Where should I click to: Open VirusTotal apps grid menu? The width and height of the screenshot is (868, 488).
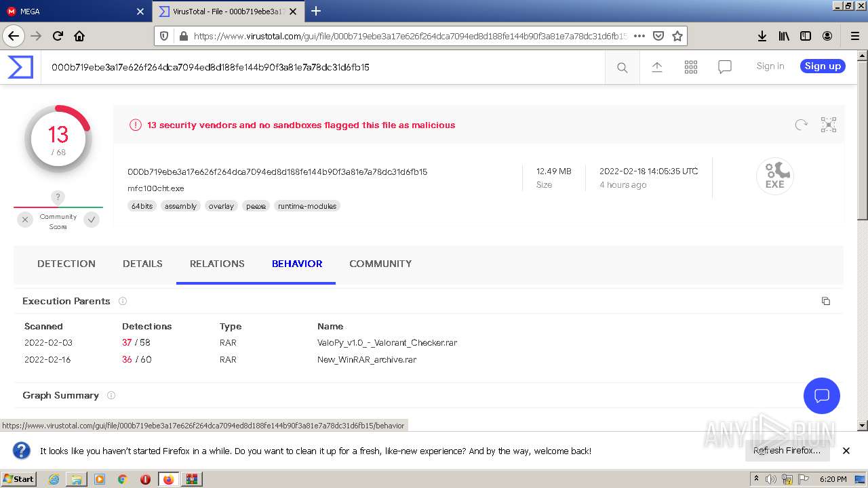pyautogui.click(x=691, y=67)
